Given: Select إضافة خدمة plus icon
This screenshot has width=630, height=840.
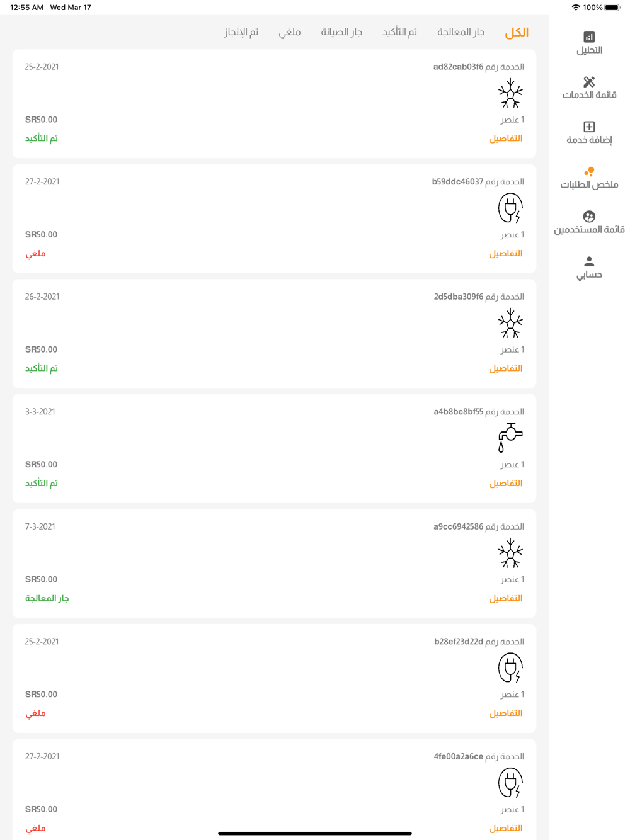Looking at the screenshot, I should [589, 127].
